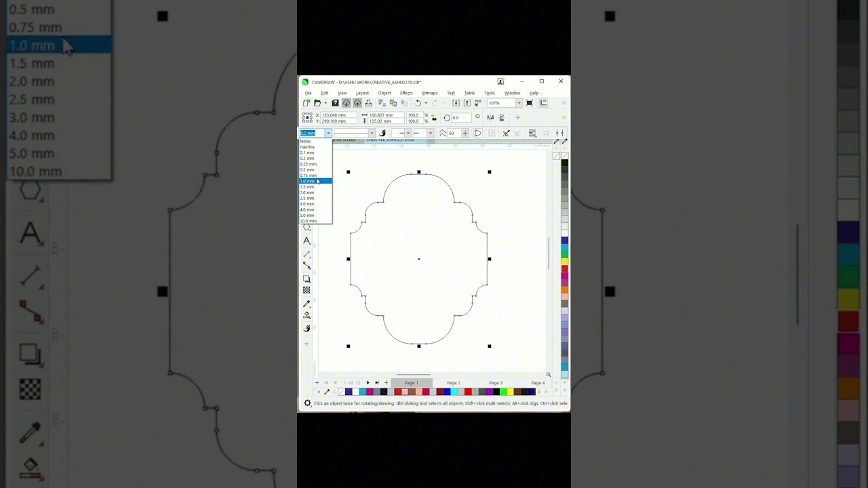Collapse the outline width dropdown arrow
Viewport: 868px width, 488px height.
pos(328,133)
